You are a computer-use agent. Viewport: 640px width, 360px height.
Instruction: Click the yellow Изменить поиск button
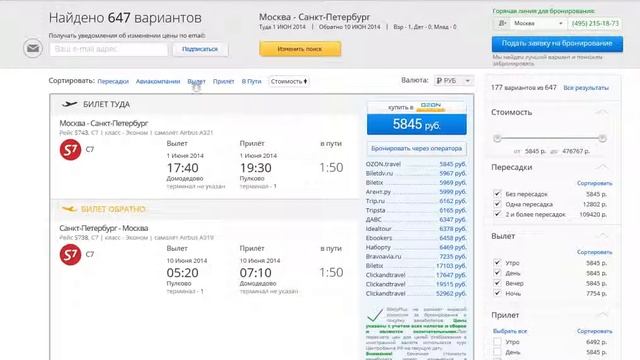[300, 49]
